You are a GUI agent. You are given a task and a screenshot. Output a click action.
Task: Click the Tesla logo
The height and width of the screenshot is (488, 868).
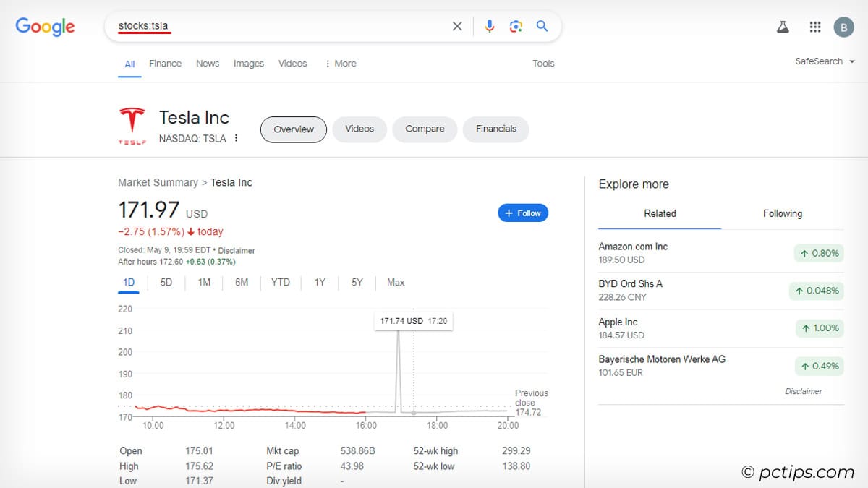(132, 121)
